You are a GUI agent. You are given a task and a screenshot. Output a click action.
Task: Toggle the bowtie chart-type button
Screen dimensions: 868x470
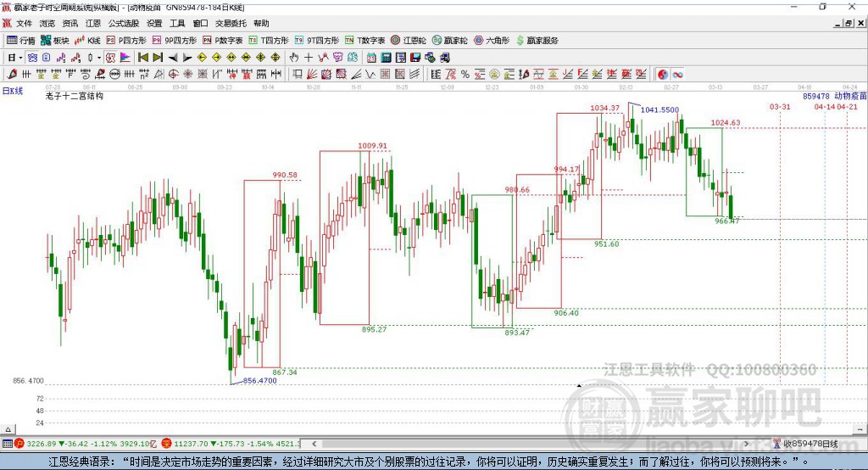point(33,58)
